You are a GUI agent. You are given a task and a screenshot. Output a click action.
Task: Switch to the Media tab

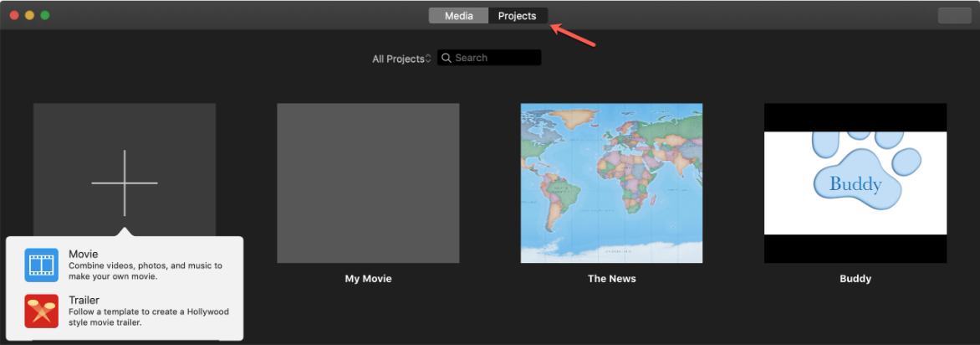[458, 16]
